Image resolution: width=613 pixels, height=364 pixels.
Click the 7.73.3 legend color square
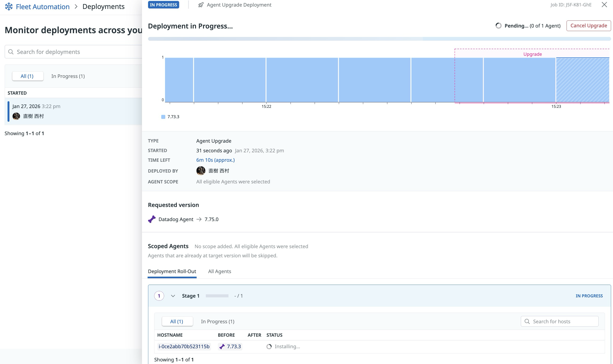pyautogui.click(x=163, y=117)
